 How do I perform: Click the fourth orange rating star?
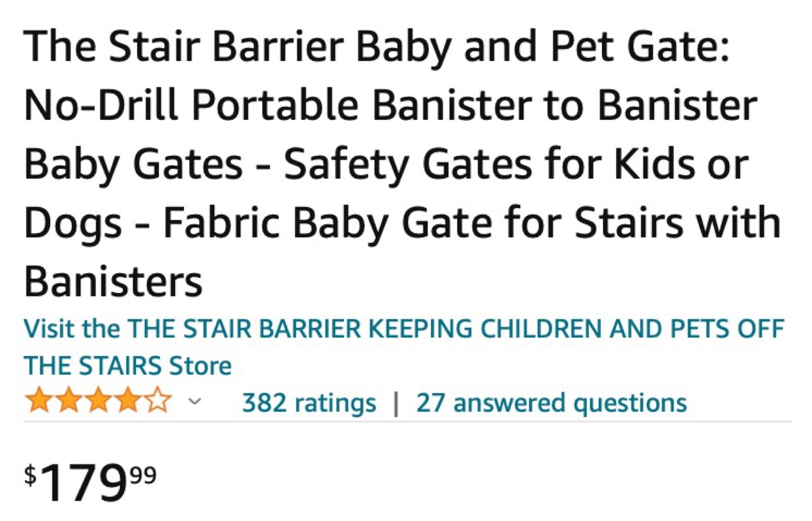[x=128, y=400]
